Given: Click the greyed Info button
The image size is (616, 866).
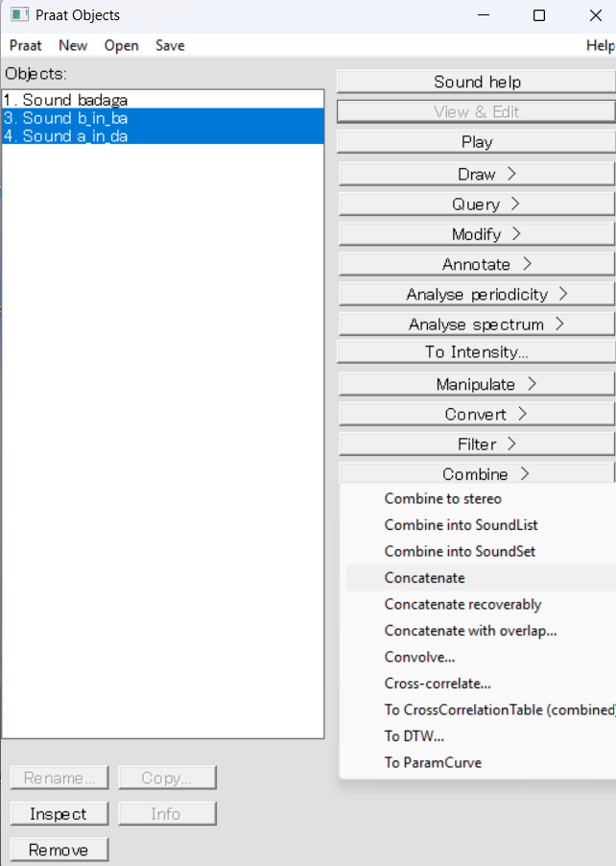Looking at the screenshot, I should pos(167,813).
